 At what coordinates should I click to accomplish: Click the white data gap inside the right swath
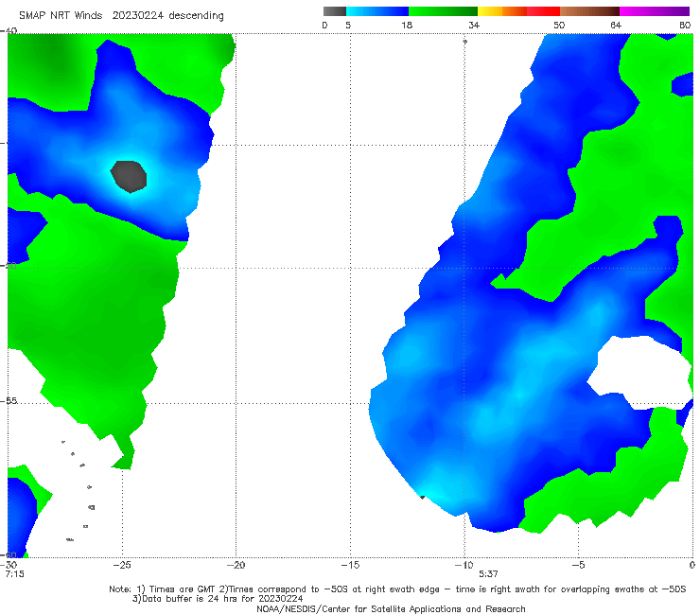pyautogui.click(x=639, y=372)
